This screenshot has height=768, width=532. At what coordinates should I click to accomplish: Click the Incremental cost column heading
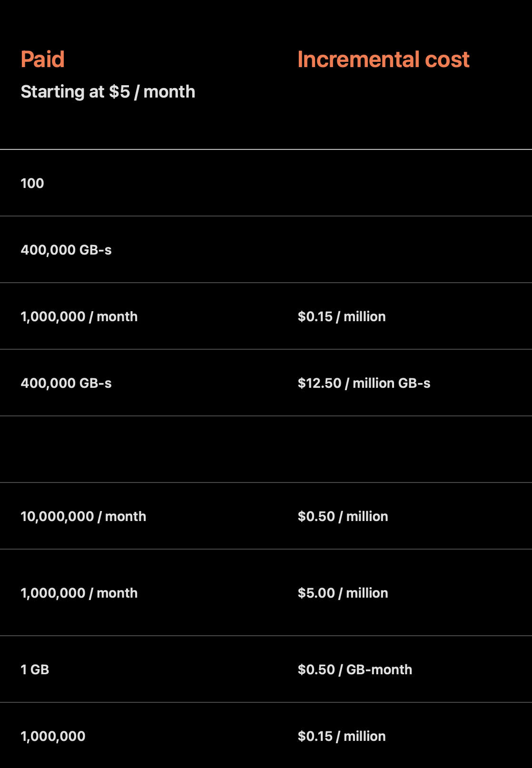tap(383, 59)
